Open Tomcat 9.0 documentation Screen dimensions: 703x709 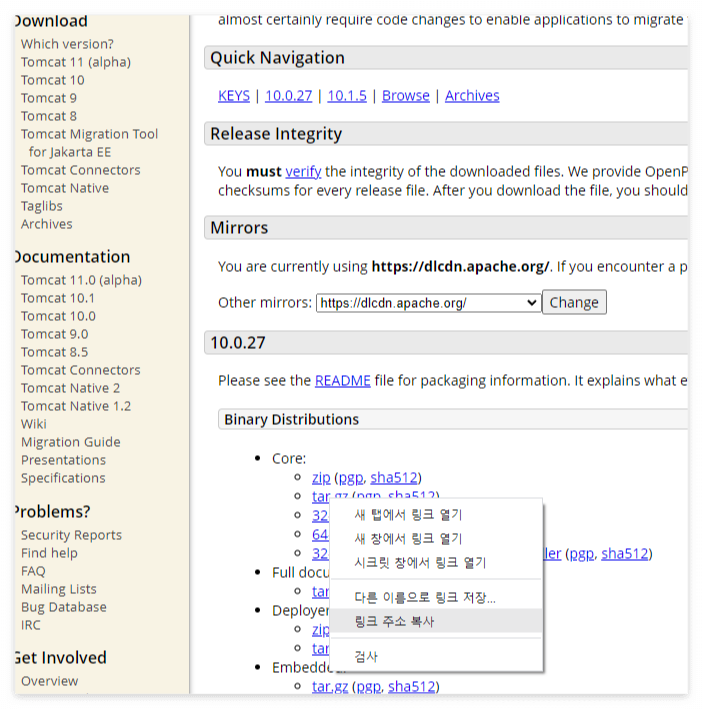[x=55, y=334]
